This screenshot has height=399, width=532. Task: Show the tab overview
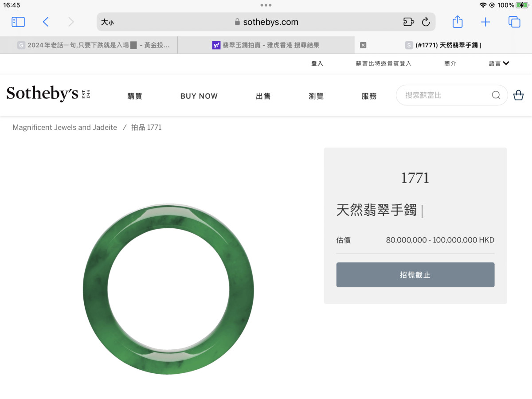pyautogui.click(x=514, y=22)
